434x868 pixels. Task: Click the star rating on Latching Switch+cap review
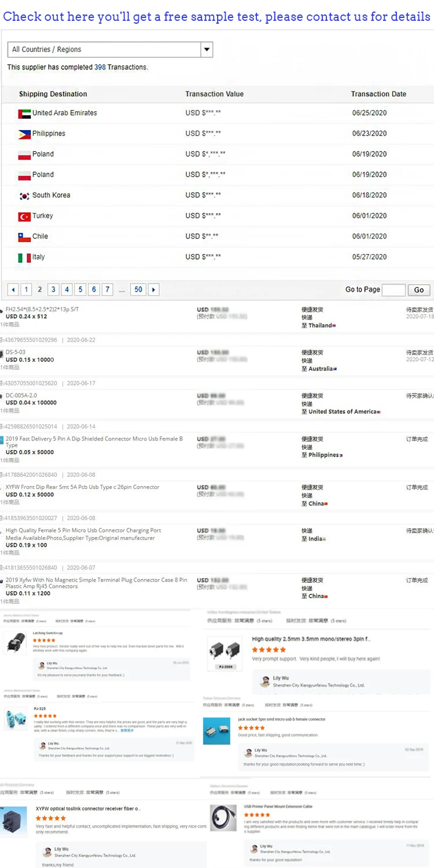(x=44, y=641)
